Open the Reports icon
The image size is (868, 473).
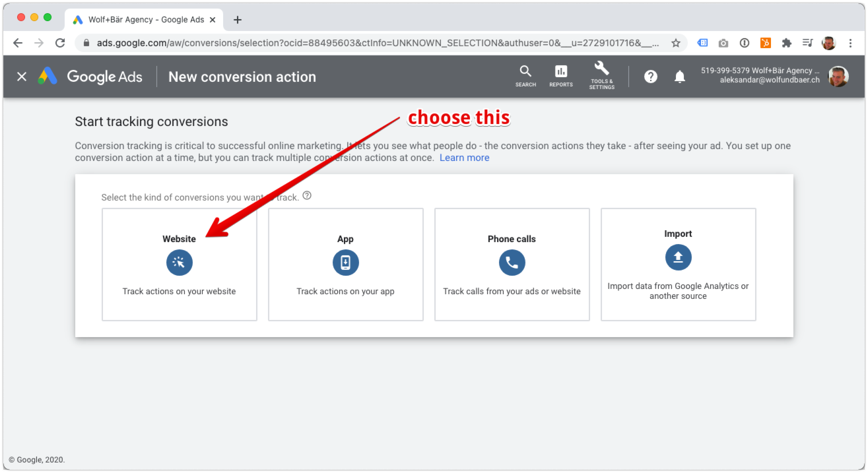[x=560, y=76]
